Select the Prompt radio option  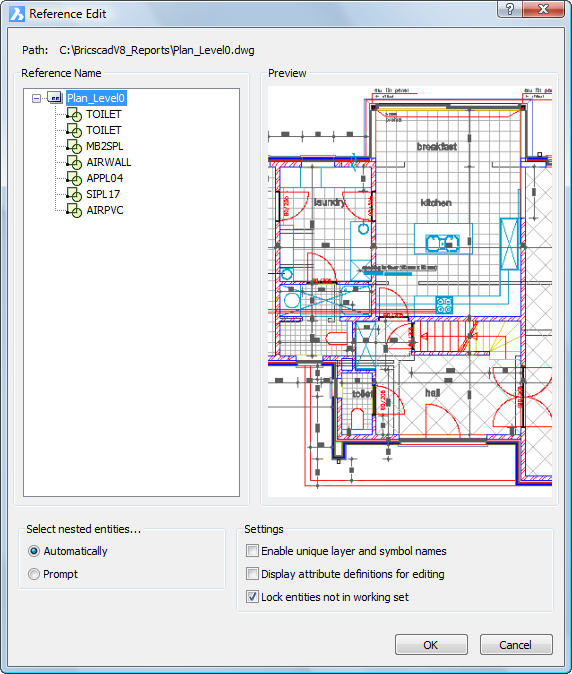click(x=34, y=574)
